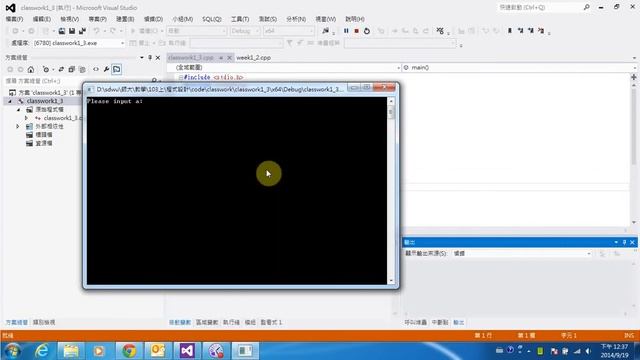
Task: Click the Solution Explorer Home icon
Action: pos(31,69)
